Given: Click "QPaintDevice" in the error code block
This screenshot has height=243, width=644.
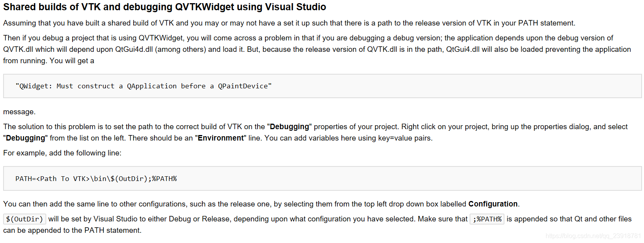Looking at the screenshot, I should (x=243, y=86).
